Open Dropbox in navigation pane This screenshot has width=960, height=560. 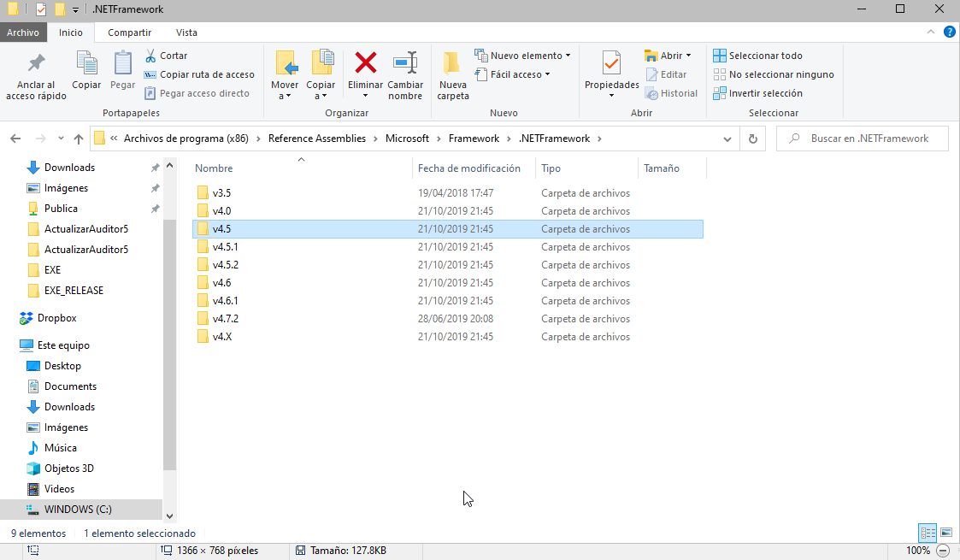point(56,318)
